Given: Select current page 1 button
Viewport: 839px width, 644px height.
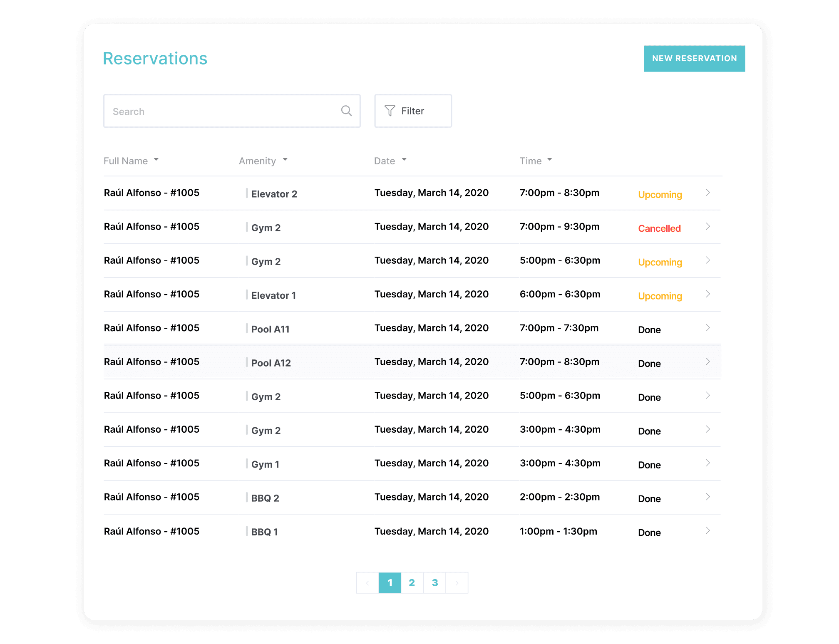Looking at the screenshot, I should (x=390, y=583).
